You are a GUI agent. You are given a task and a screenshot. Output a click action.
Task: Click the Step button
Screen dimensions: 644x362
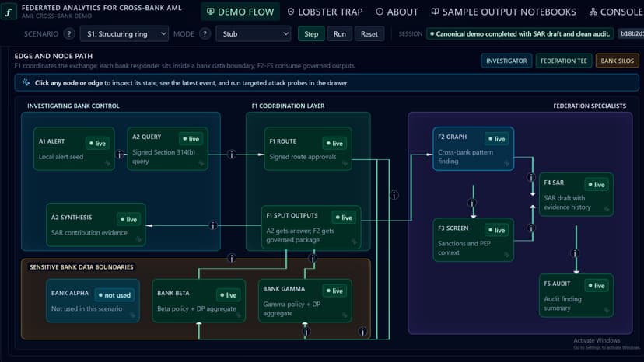pos(311,33)
